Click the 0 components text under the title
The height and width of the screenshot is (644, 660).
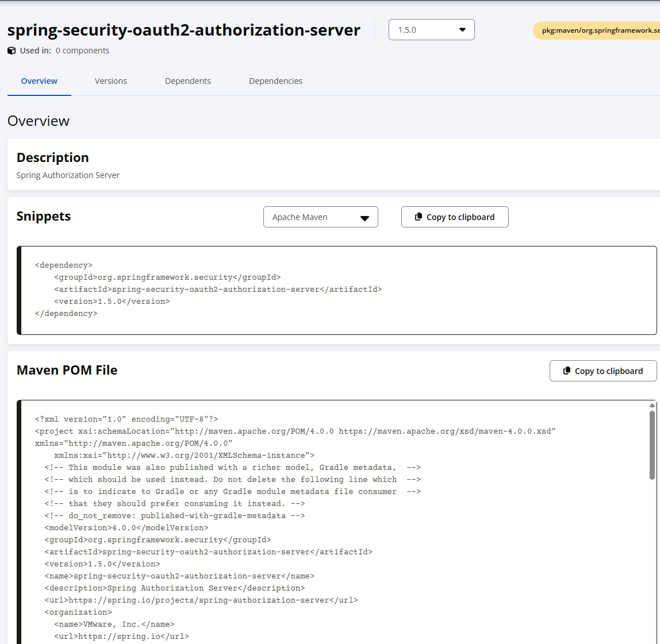[82, 51]
